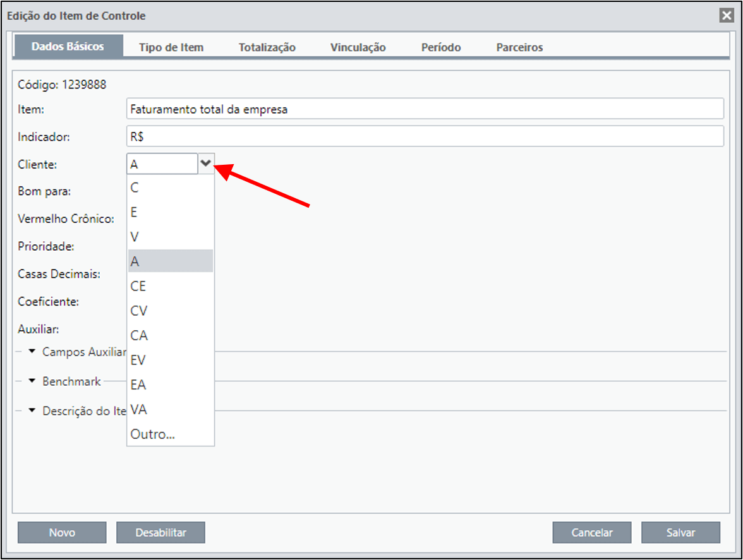Expand the Campos Auxiliares section triangle
The image size is (743, 560).
[32, 351]
